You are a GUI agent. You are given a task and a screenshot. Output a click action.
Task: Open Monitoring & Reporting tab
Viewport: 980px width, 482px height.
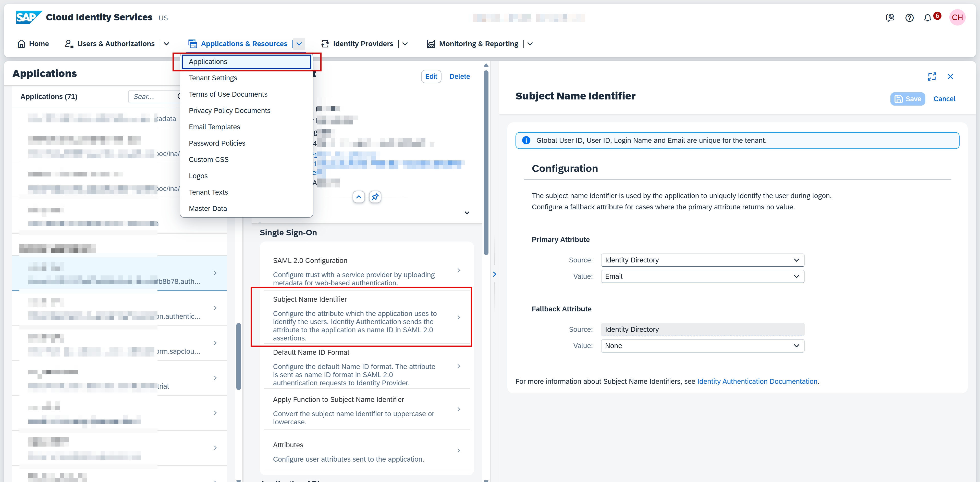tap(472, 44)
